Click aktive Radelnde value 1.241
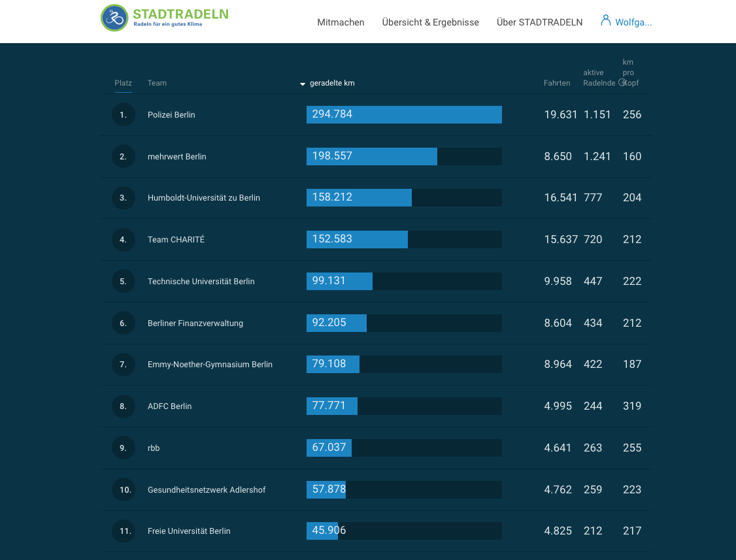 pos(597,156)
